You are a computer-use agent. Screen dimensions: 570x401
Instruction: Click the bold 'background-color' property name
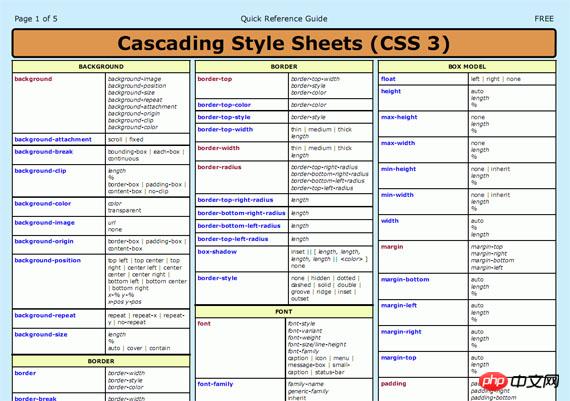pyautogui.click(x=43, y=203)
